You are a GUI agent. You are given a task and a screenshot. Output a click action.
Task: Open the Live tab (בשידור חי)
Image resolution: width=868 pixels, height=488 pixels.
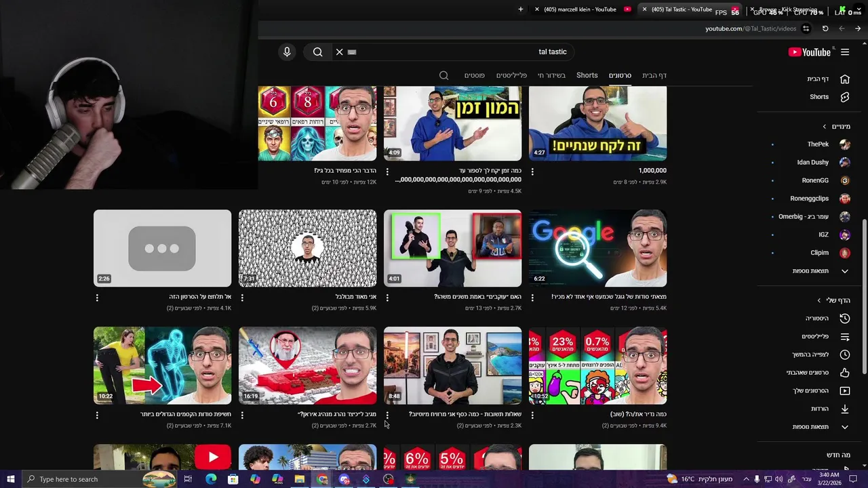(551, 75)
